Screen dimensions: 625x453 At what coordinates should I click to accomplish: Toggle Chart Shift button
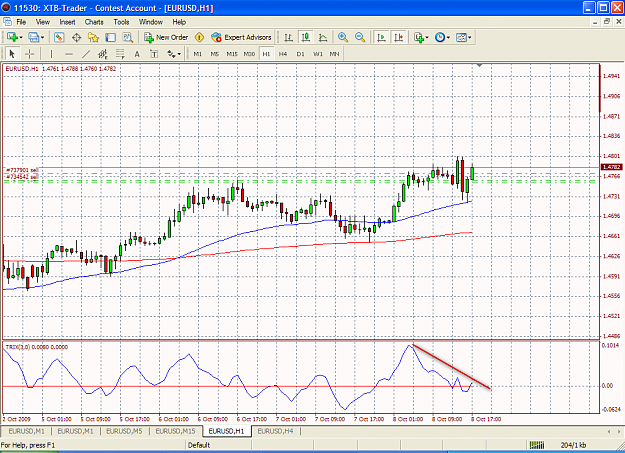pos(399,37)
